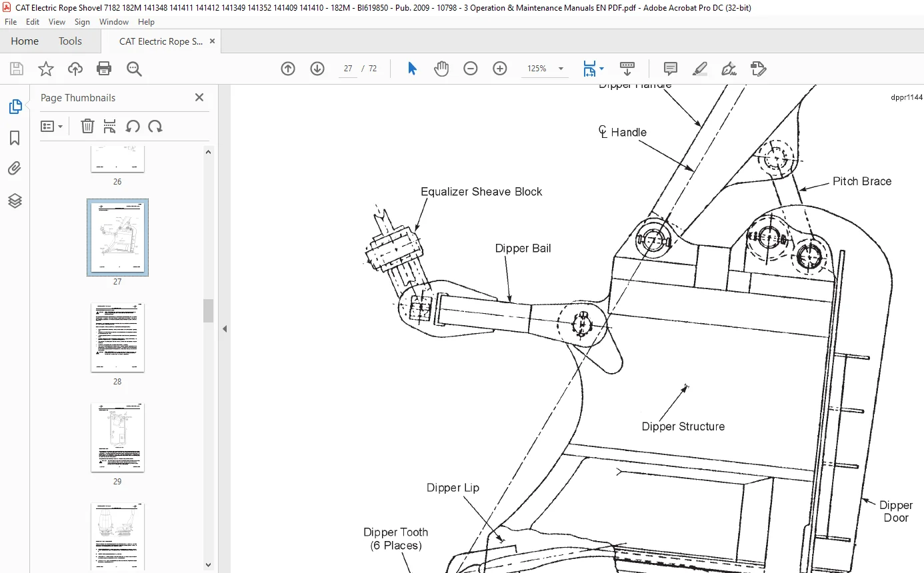Viewport: 924px width, 573px height.
Task: Open the Edit menu
Action: click(33, 22)
